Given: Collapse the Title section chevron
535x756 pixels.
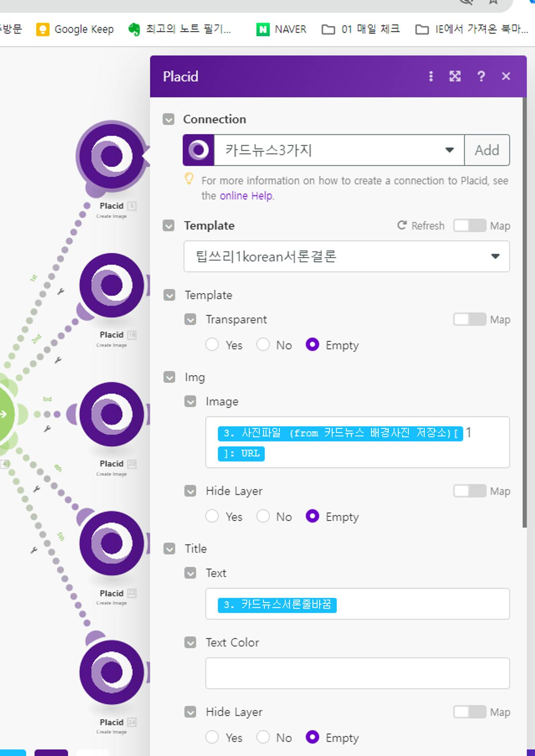Looking at the screenshot, I should tap(169, 549).
